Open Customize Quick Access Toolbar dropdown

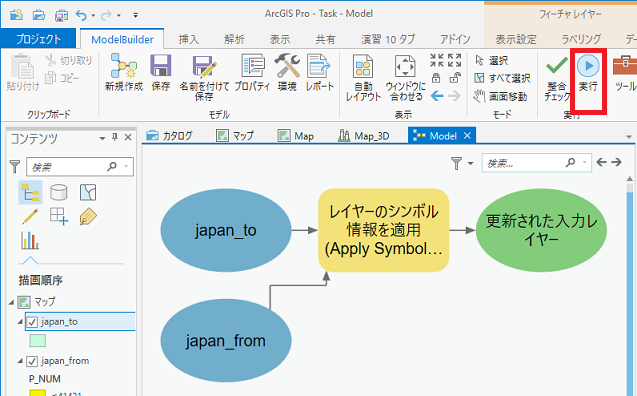(136, 15)
